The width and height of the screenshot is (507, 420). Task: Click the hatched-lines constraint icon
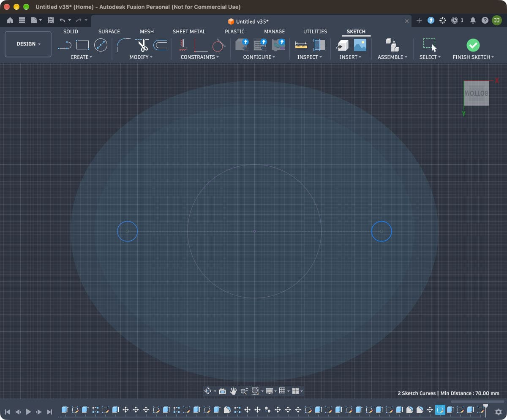click(183, 45)
